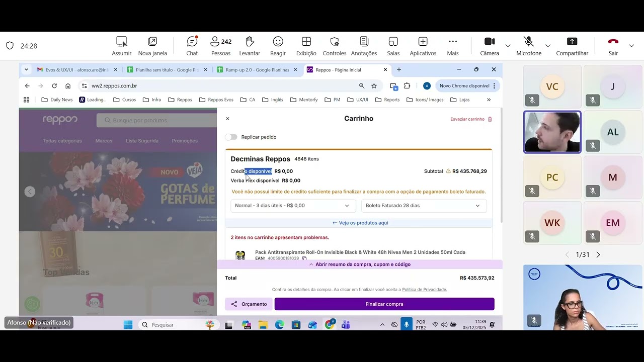Screen dimensions: 644x362
Task: Select the Reppos - Página inicial tab
Action: point(347,70)
